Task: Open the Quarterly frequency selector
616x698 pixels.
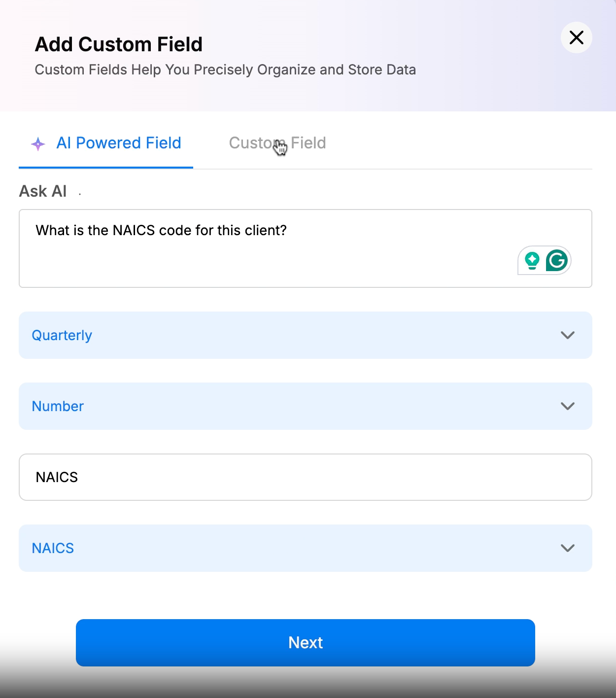Action: coord(306,335)
